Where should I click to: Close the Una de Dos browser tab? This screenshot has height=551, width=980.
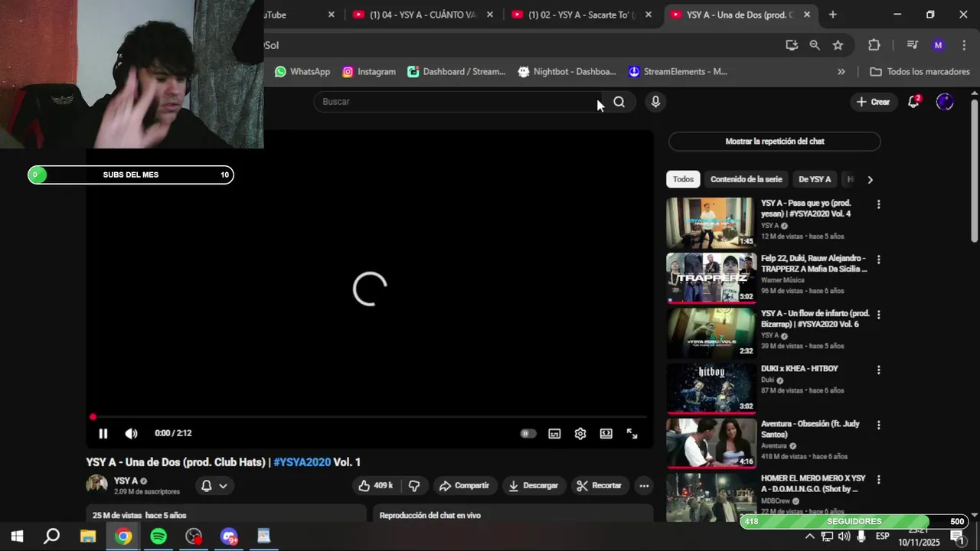[x=807, y=15]
